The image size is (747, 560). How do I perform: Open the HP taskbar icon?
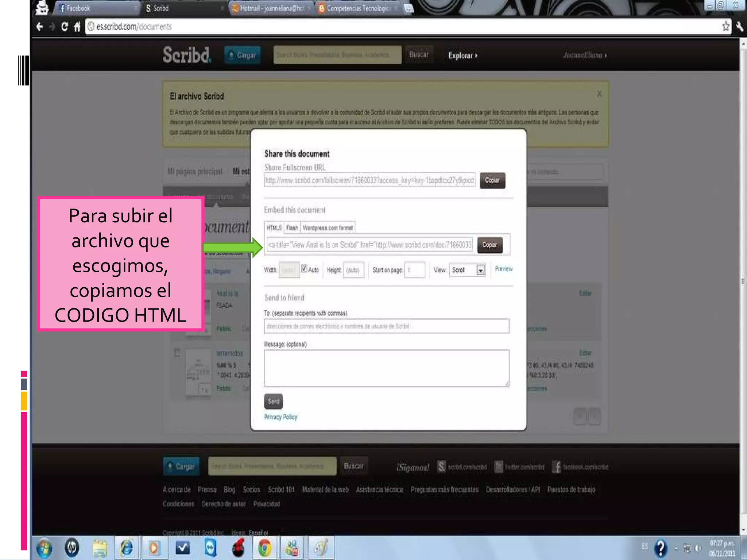point(72,548)
